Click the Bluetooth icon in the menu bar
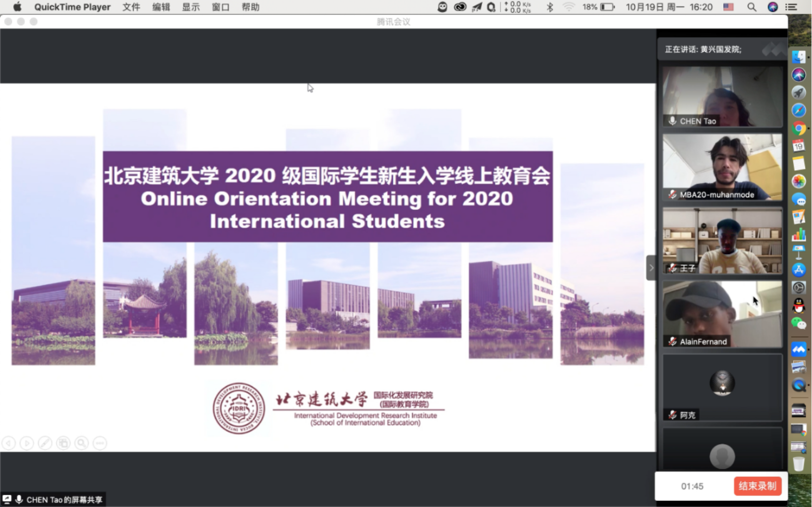 pyautogui.click(x=549, y=7)
